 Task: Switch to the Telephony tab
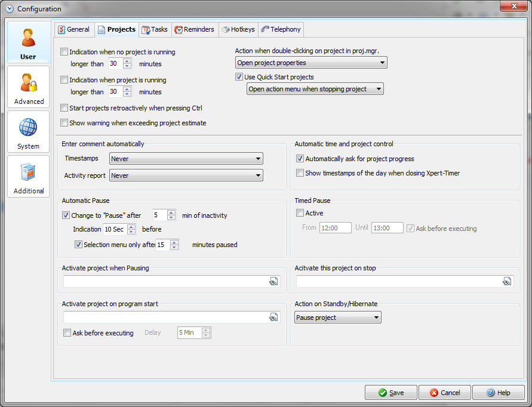click(281, 29)
